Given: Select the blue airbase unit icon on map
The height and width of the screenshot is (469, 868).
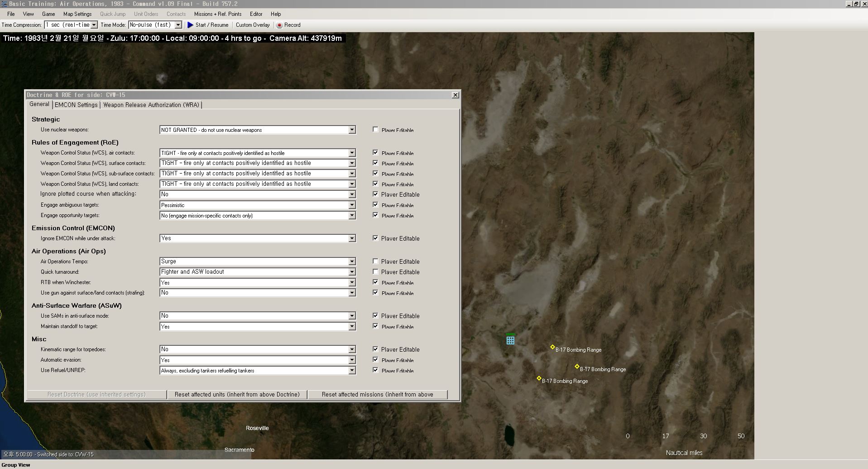Looking at the screenshot, I should coord(510,340).
